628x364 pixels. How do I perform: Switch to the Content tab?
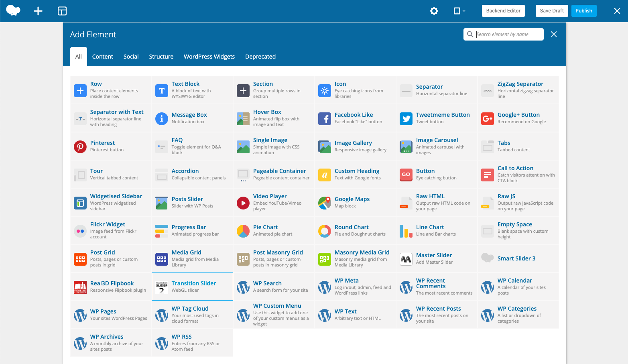click(103, 57)
